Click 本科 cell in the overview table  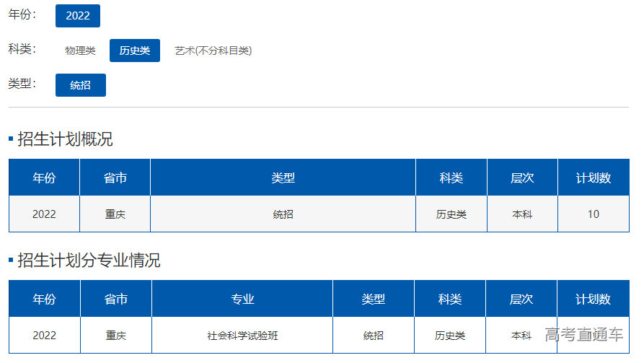coord(521,214)
